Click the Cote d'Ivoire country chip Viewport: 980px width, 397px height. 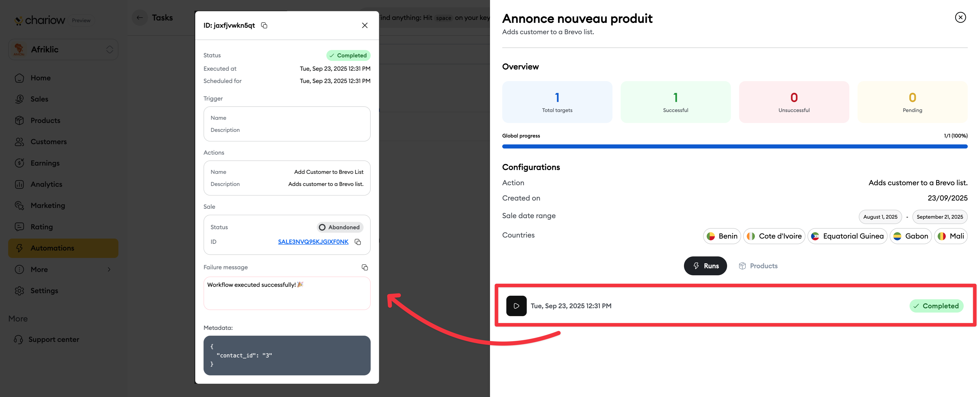point(774,236)
